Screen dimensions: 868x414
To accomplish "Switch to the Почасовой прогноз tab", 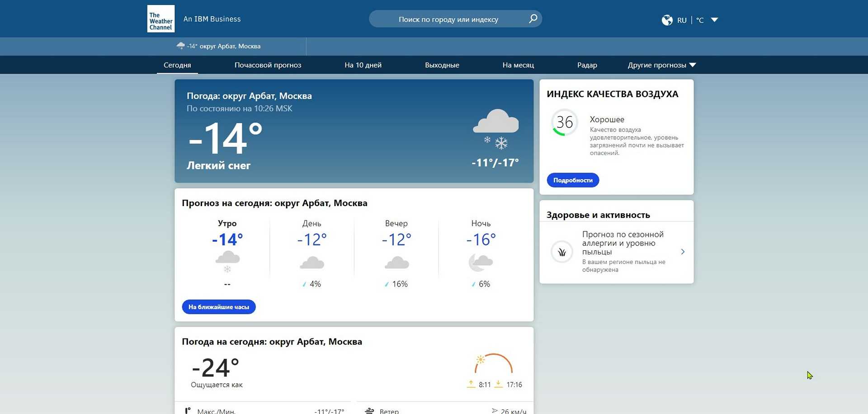I will tap(268, 65).
